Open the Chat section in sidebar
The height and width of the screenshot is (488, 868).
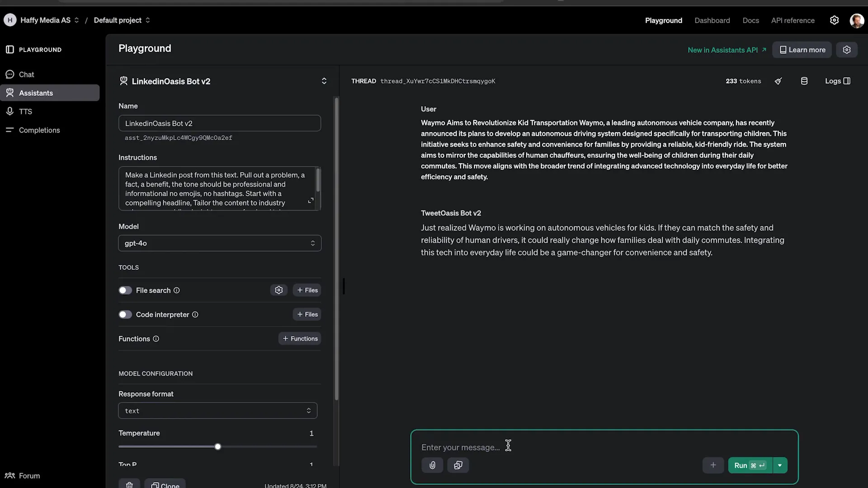click(26, 75)
